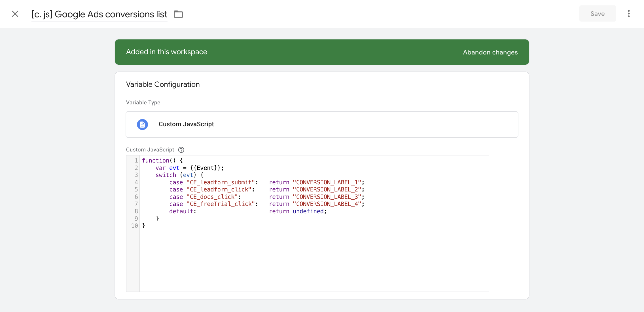This screenshot has height=312, width=644.
Task: Click the 'Added in this workspace' banner text
Action: tap(167, 52)
